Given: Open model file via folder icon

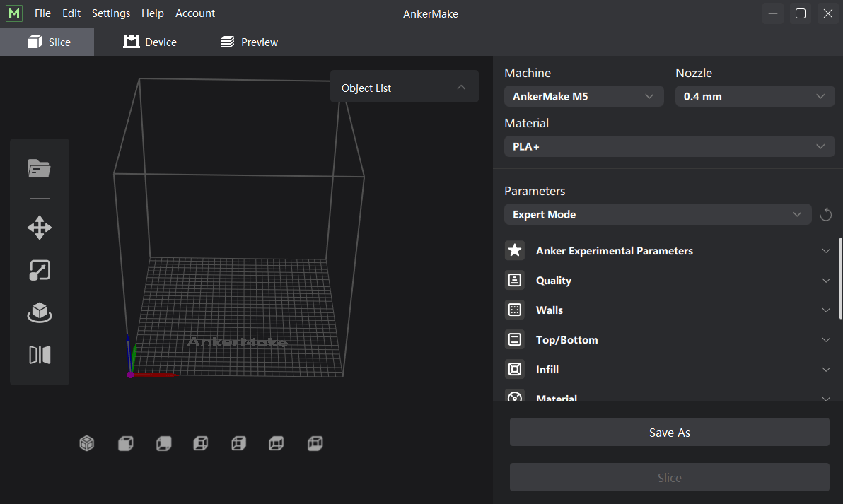Looking at the screenshot, I should tap(39, 168).
